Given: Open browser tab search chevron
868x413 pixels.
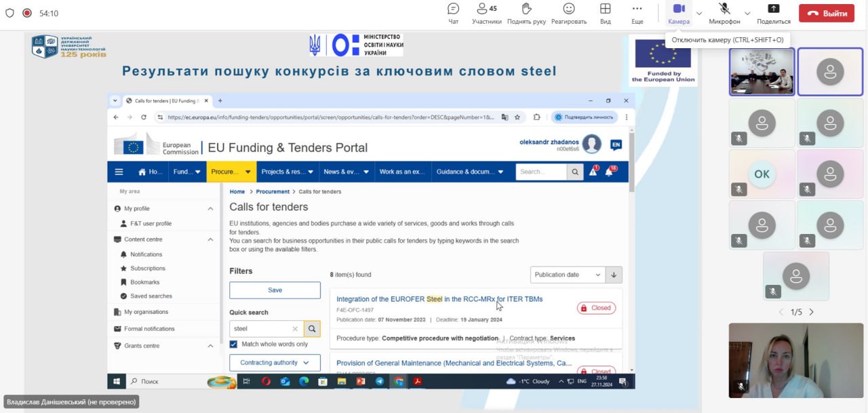Looking at the screenshot, I should (x=115, y=100).
